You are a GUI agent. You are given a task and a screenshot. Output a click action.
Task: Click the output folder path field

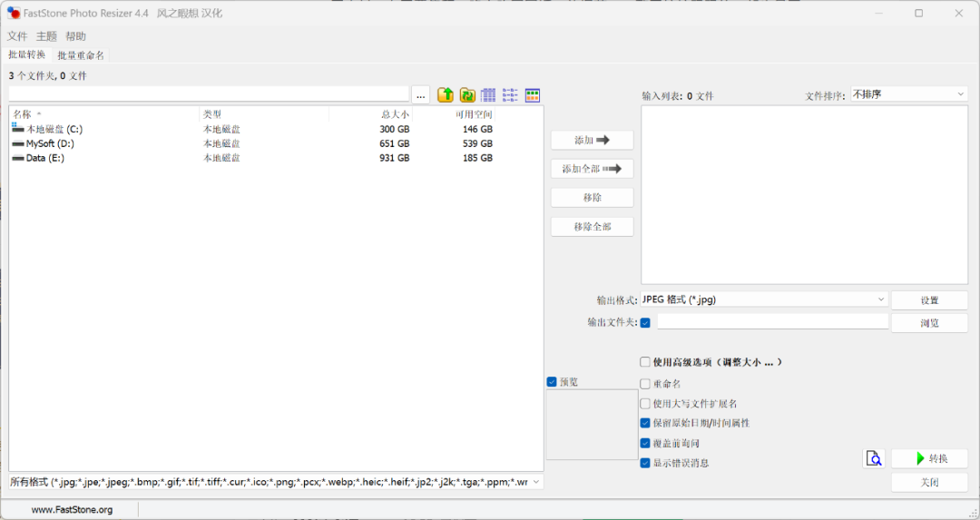pyautogui.click(x=772, y=321)
